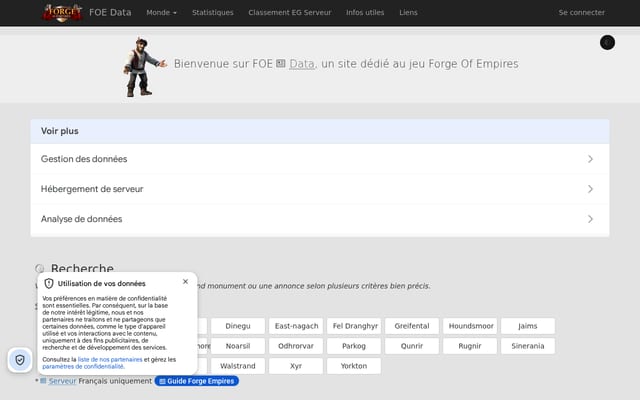Click the Recherche search icon
The image size is (640, 400).
40,269
